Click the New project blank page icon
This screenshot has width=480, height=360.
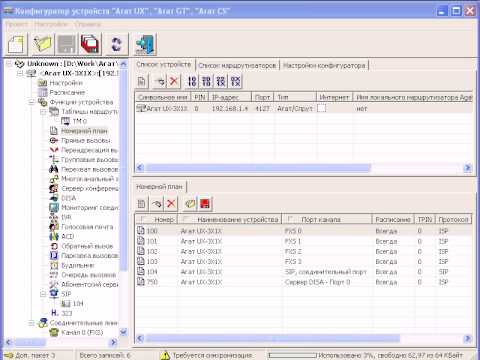[16, 44]
